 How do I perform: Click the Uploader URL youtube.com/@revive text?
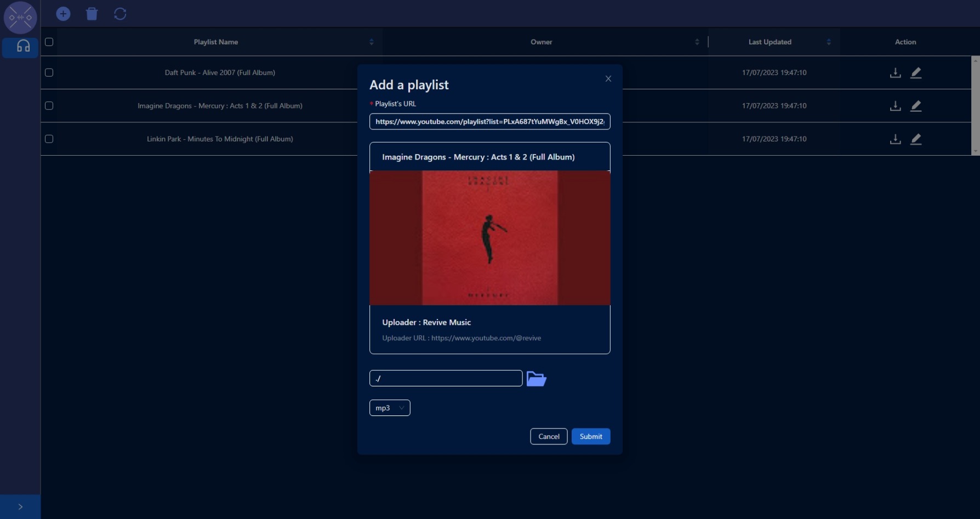tap(461, 338)
